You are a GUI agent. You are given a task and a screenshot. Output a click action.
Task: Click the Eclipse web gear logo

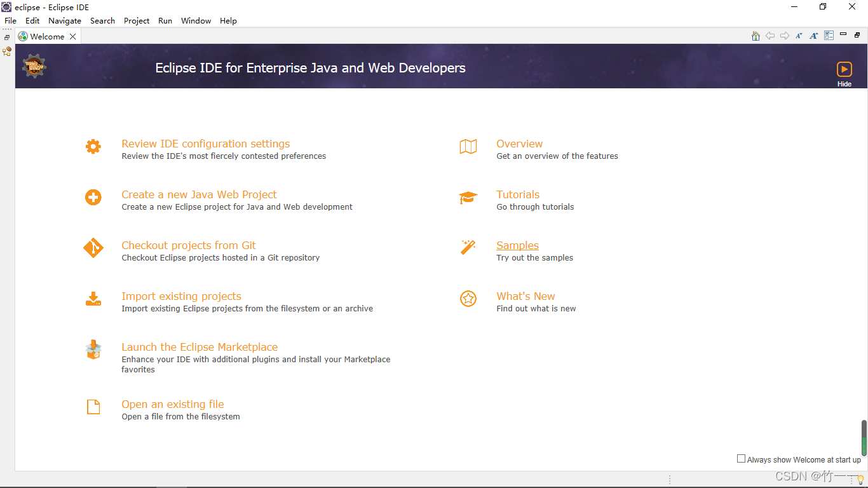(34, 66)
